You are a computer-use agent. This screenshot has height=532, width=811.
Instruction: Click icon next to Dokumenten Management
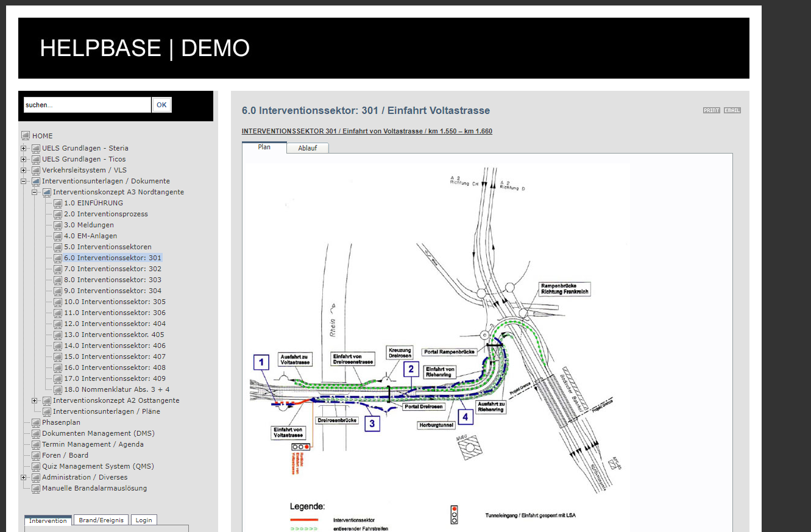[x=36, y=433]
